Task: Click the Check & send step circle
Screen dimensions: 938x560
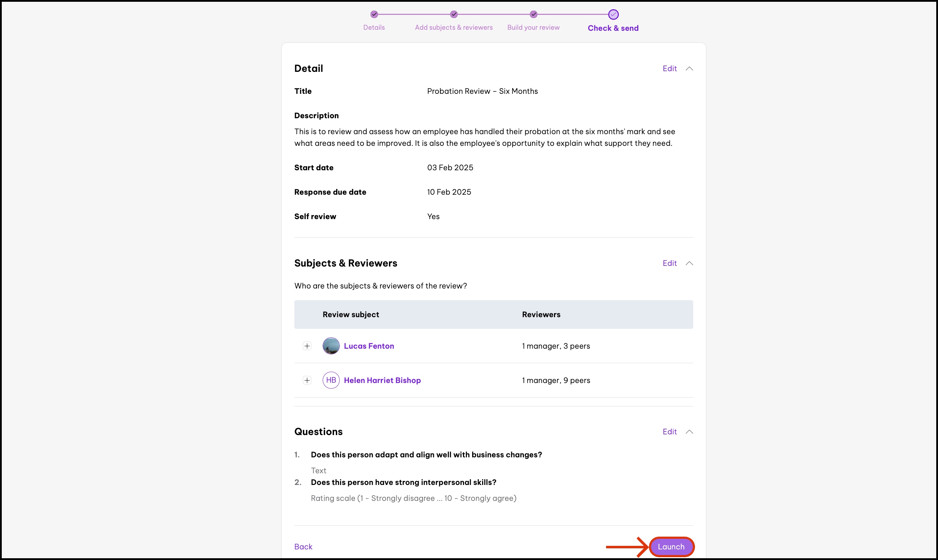Action: (x=613, y=15)
